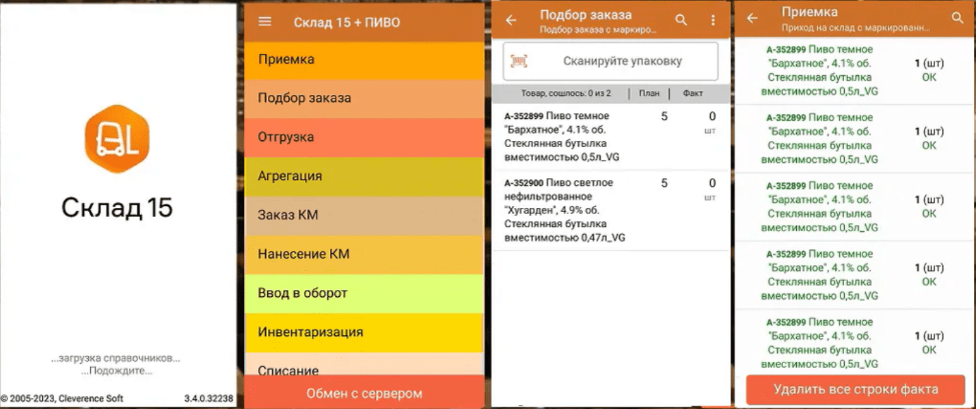The width and height of the screenshot is (980, 409).
Task: Open the Отгрузка operation
Action: pos(362,137)
